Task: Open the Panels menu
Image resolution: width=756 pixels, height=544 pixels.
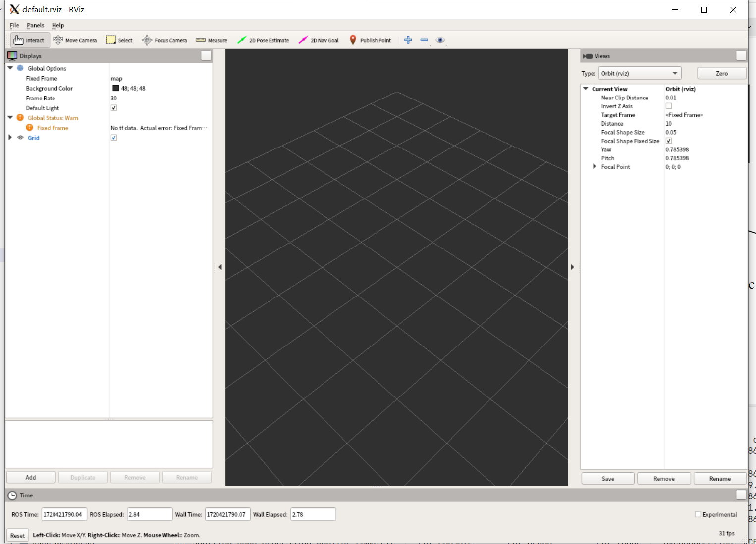Action: pyautogui.click(x=35, y=25)
